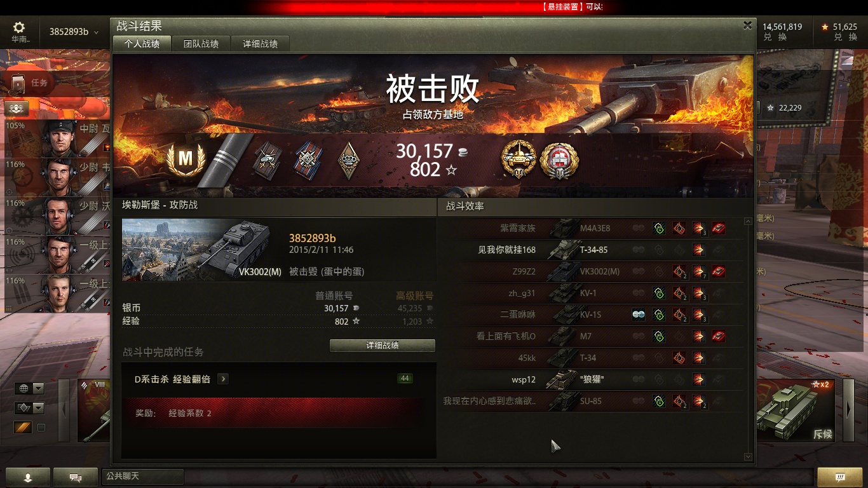
Task: Expand the D系击杀 经验翻倍 mission arrow
Action: coord(222,379)
